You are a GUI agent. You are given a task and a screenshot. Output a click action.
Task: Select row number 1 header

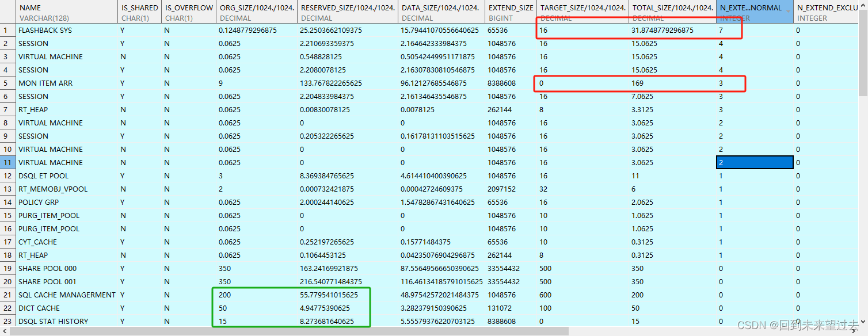click(8, 30)
